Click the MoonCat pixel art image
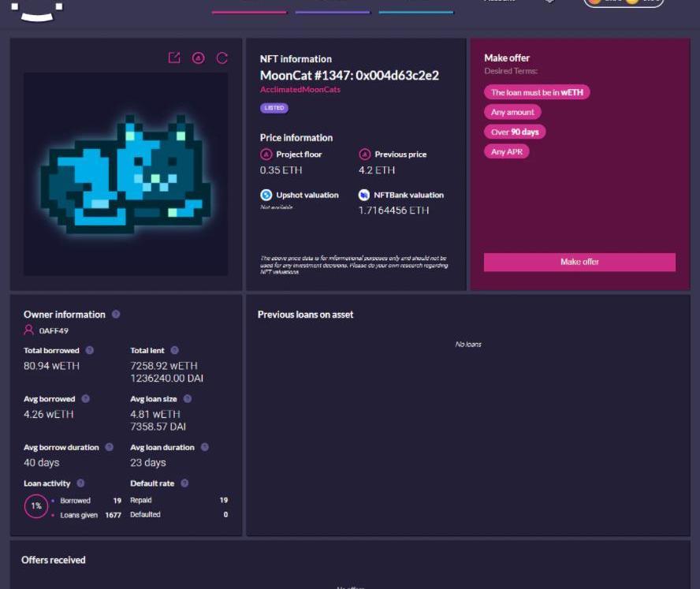Viewport: 700px width, 589px height. click(x=126, y=175)
